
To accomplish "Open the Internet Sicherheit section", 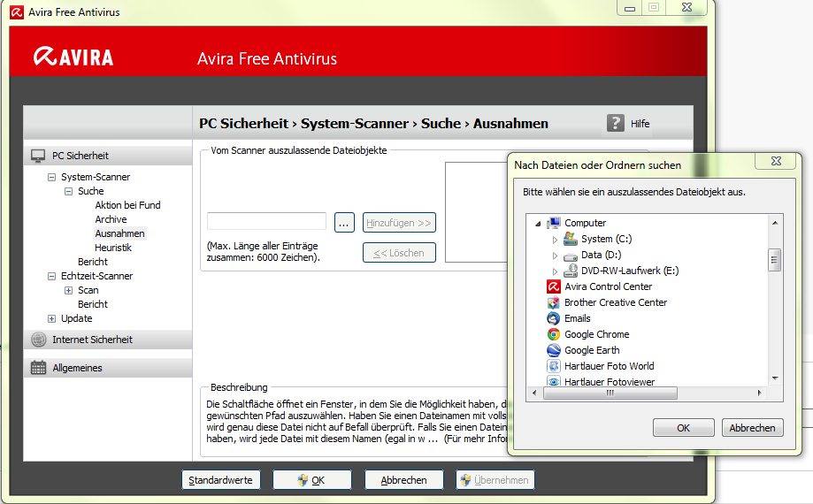I will [x=108, y=340].
